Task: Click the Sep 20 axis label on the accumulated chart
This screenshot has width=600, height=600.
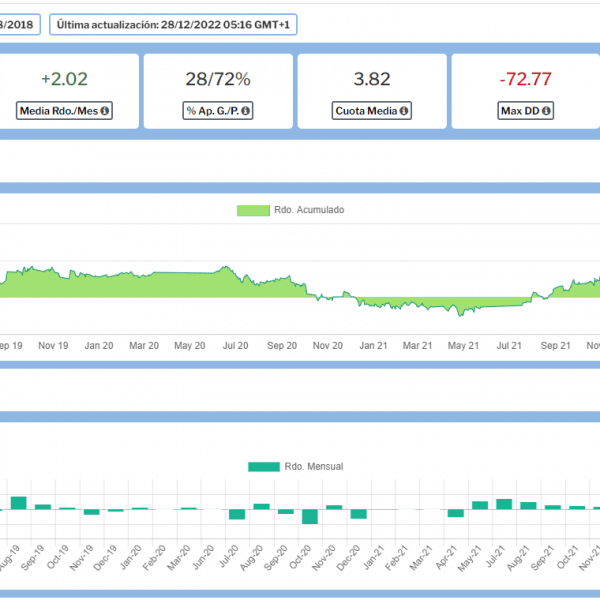Action: (282, 346)
